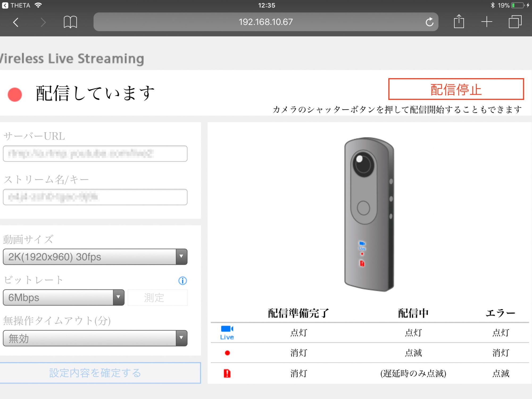Focus the ストリーム名/キー input field
This screenshot has width=532, height=399.
[x=95, y=197]
